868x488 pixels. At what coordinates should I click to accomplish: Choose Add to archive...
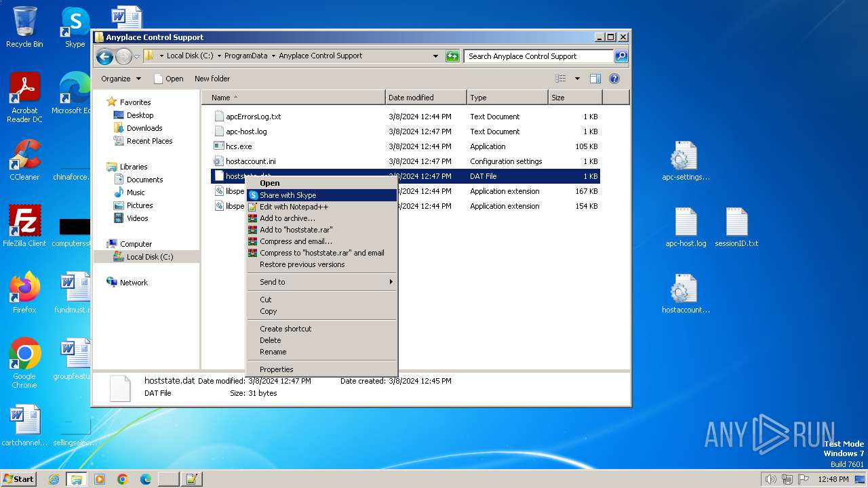(x=321, y=218)
